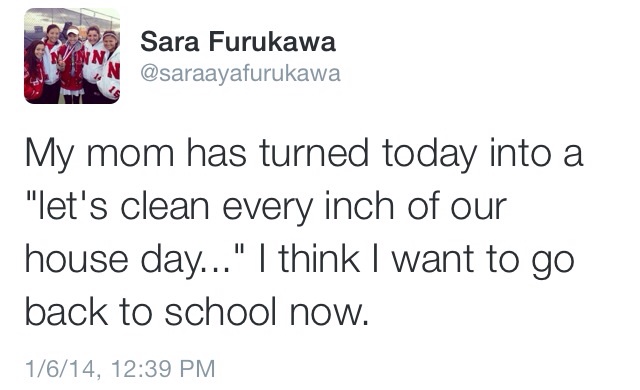Click the display name Sara Furukawa
Screen dimensions: 640x390
click(x=238, y=42)
